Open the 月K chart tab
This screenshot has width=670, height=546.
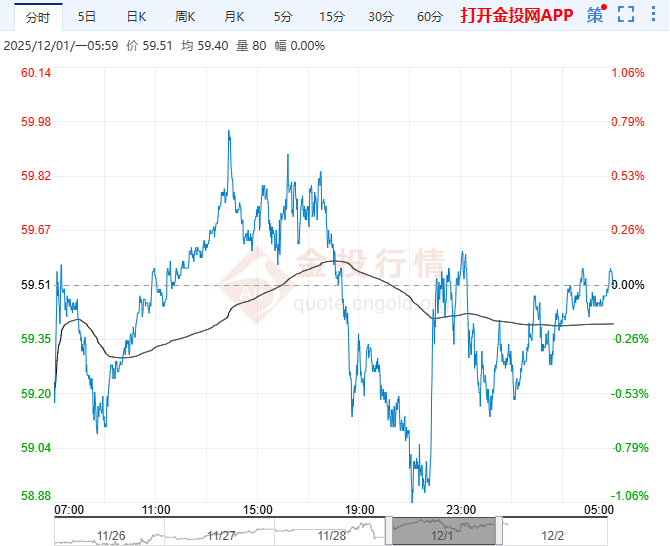coord(234,17)
